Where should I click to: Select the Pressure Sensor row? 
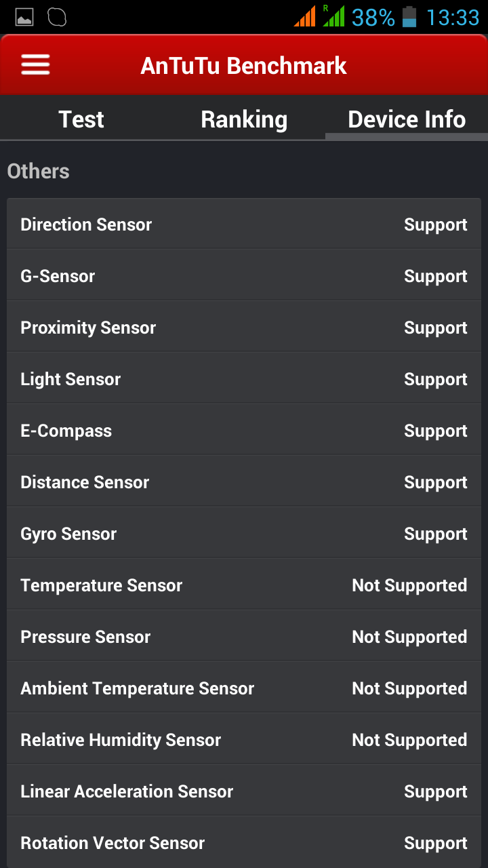(244, 637)
